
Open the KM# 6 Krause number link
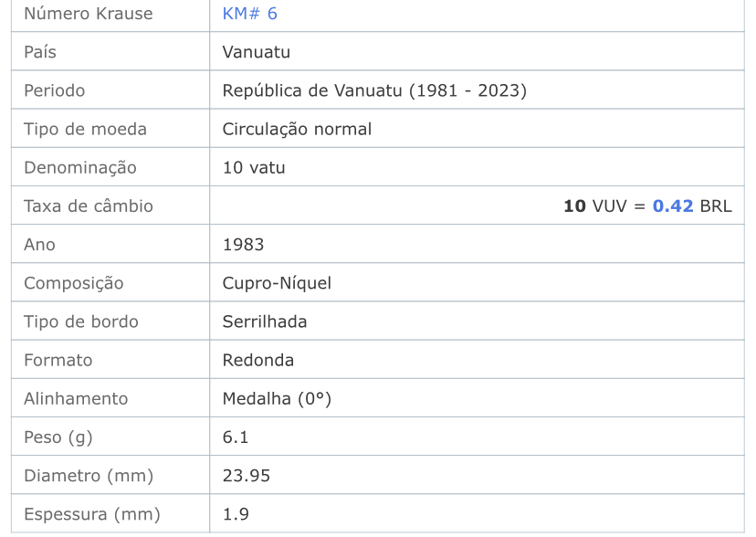(x=250, y=14)
